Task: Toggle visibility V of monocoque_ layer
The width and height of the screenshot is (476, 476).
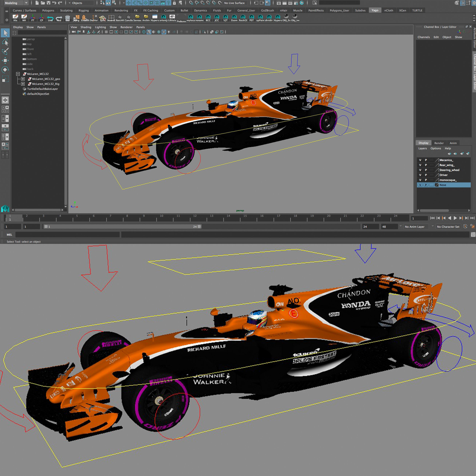Action: point(420,180)
